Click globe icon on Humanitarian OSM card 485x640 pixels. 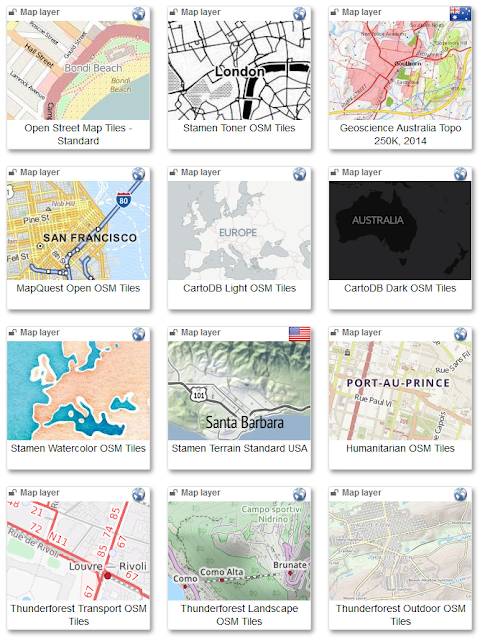[460, 334]
